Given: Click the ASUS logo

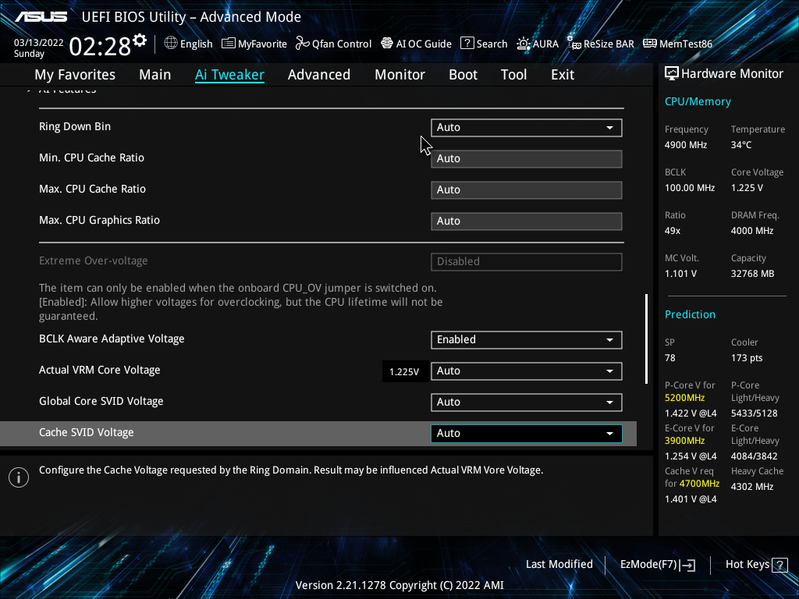Looking at the screenshot, I should coord(41,17).
